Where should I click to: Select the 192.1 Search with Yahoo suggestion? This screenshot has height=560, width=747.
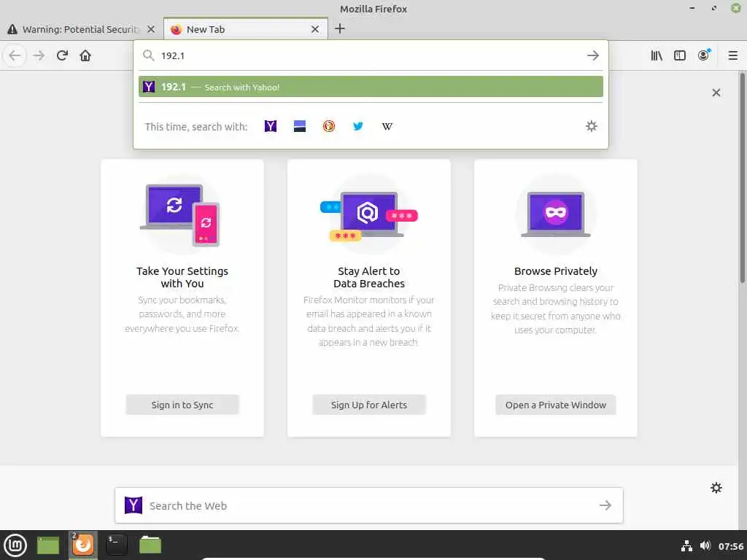371,87
